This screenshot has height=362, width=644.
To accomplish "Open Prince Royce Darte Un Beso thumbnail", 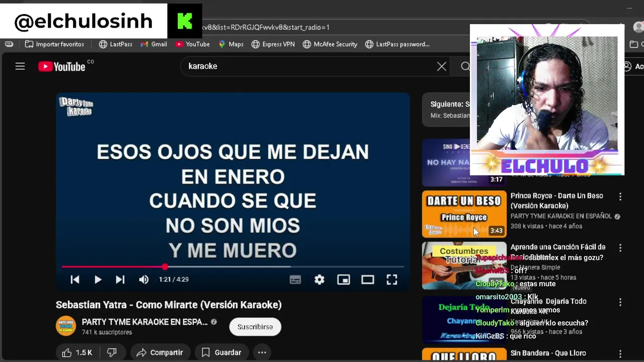I will click(464, 214).
